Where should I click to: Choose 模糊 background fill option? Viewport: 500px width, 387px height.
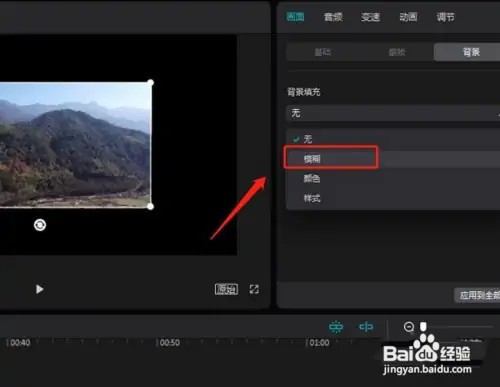tap(393, 159)
